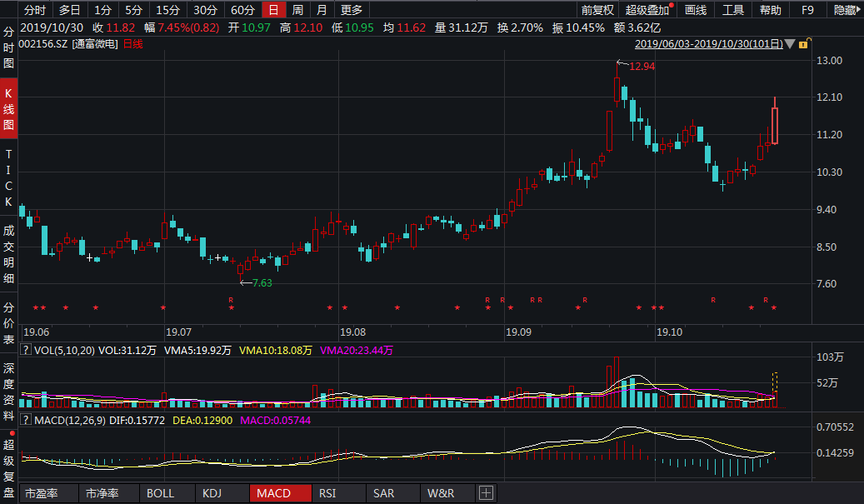Add a new indicator with the plus icon
This screenshot has width=864, height=504.
click(486, 493)
